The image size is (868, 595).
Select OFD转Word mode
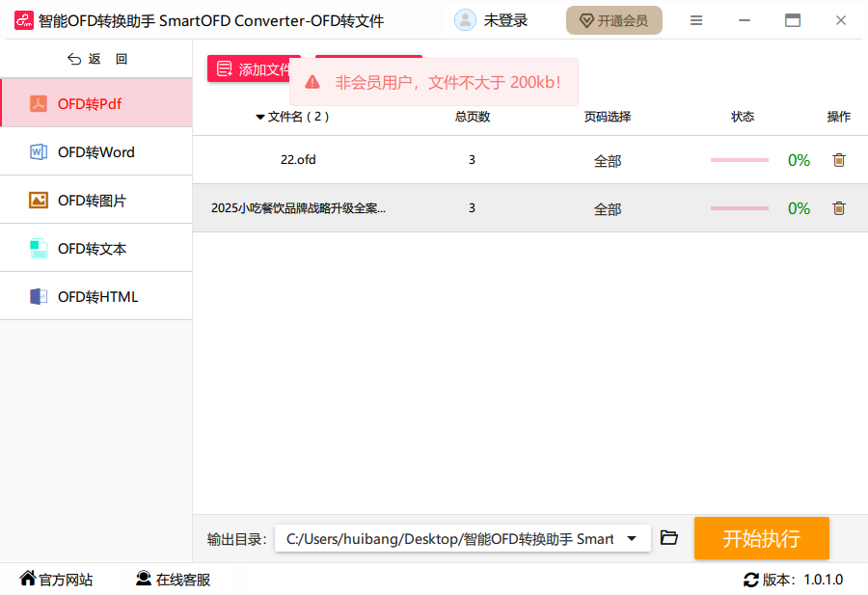[x=95, y=151]
